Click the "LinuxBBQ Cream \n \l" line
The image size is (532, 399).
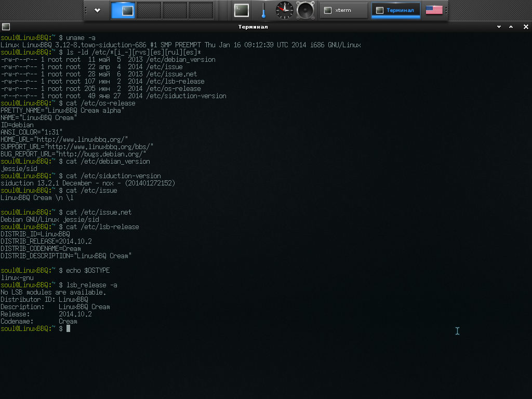pos(37,198)
